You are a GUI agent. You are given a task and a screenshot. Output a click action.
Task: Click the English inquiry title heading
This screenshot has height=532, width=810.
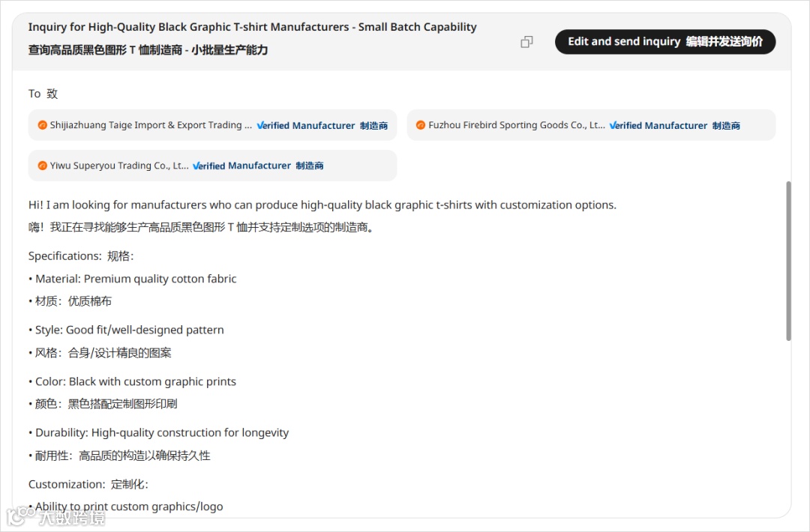252,27
